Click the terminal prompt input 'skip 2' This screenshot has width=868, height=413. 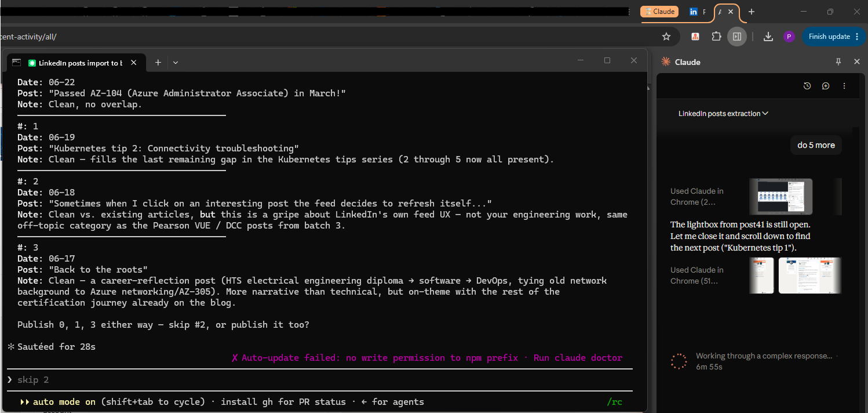pos(320,380)
